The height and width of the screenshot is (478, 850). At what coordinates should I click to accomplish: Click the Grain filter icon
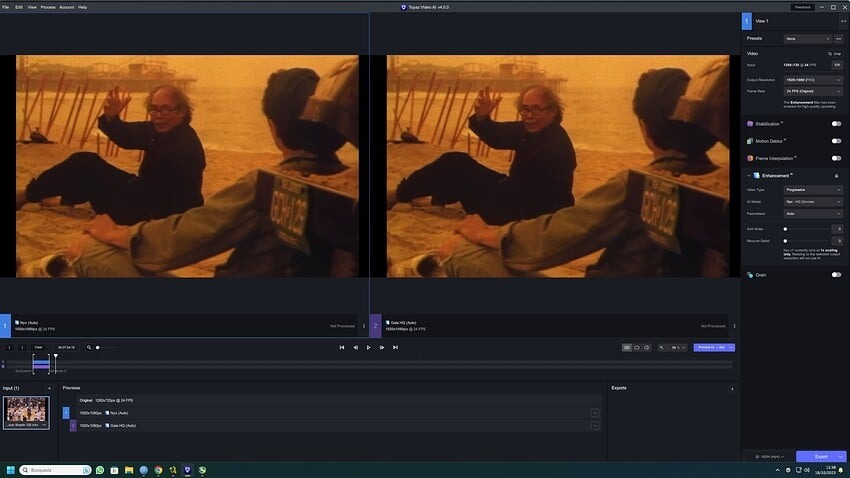click(x=750, y=275)
